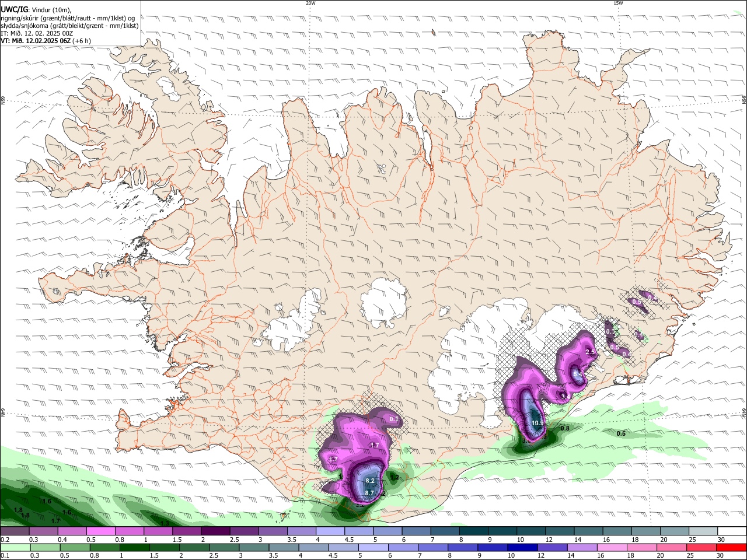The width and height of the screenshot is (747, 560).
Task: Select the light pink swatch labeled 16 in rain legend
Action: click(611, 547)
